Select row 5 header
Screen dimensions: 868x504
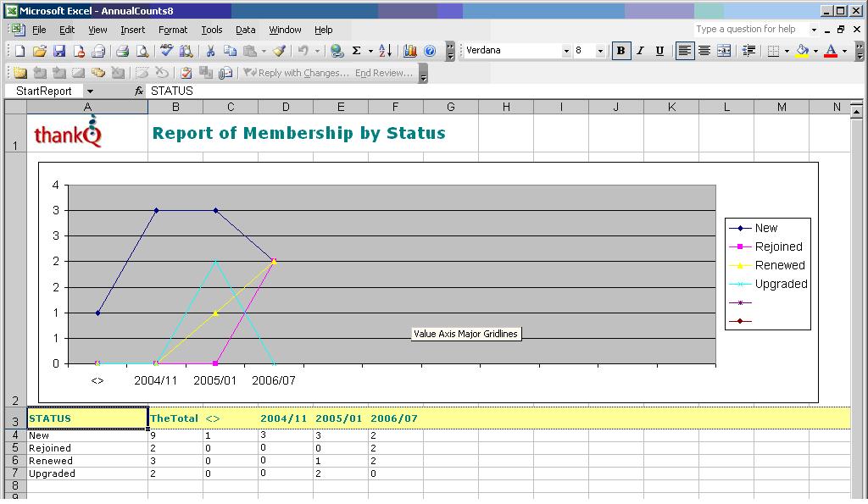pos(15,447)
